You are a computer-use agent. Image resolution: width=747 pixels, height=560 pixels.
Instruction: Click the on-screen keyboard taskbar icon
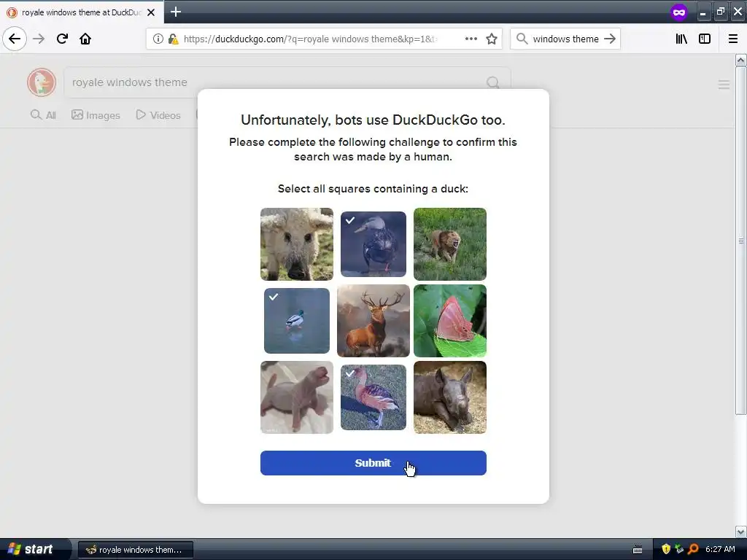pos(638,550)
